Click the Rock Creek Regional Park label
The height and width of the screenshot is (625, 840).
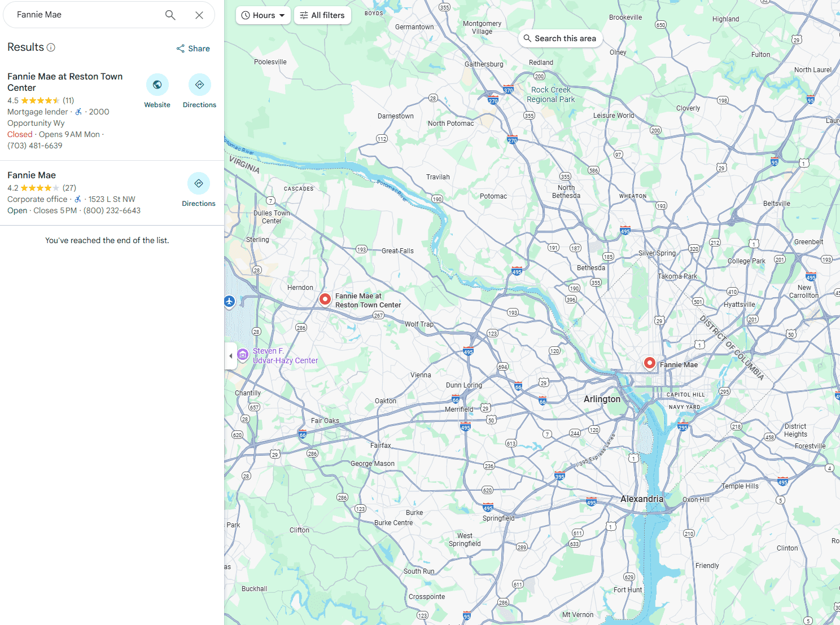click(x=550, y=94)
